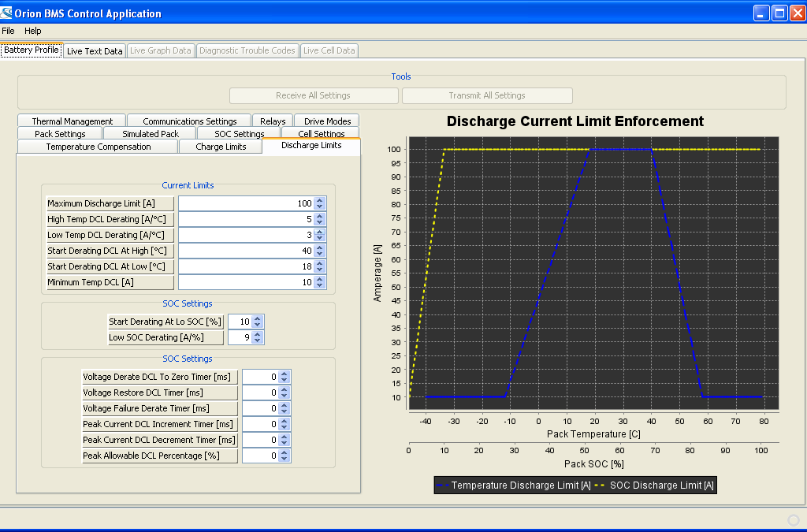The width and height of the screenshot is (807, 532).
Task: Click the Discharge Current Limit Enforcement chart title
Action: coord(575,121)
